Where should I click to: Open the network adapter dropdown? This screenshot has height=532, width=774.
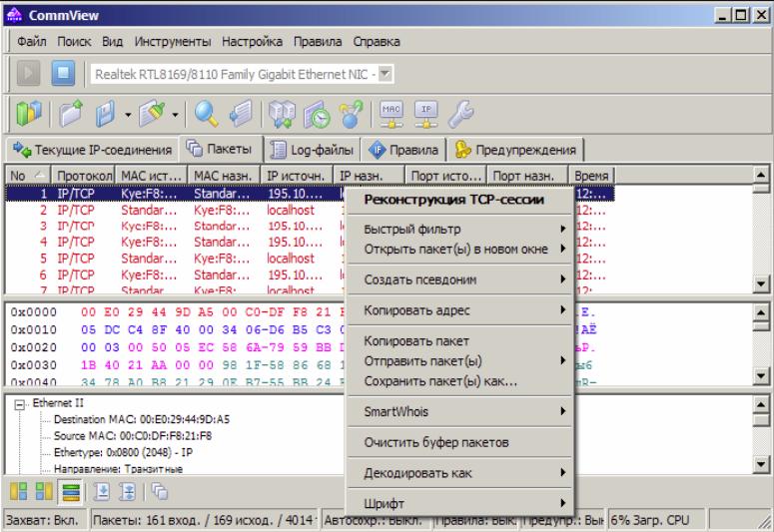386,74
